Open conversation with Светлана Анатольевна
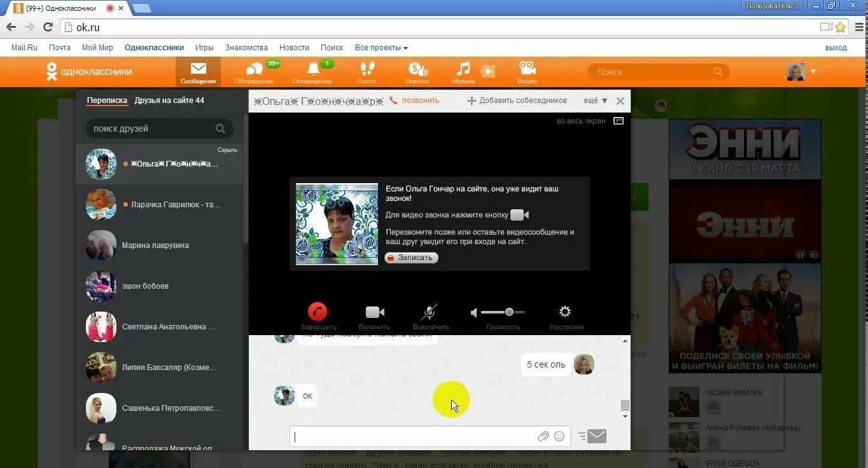 point(159,327)
